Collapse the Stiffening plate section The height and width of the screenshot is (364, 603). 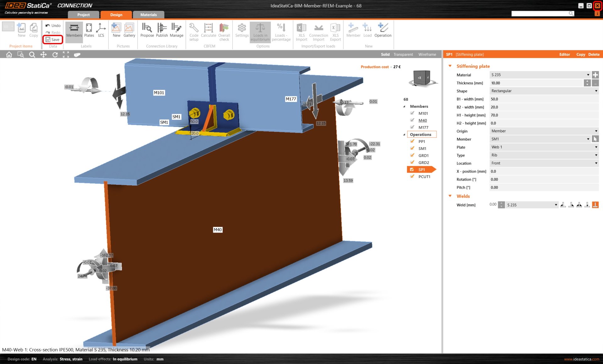450,66
